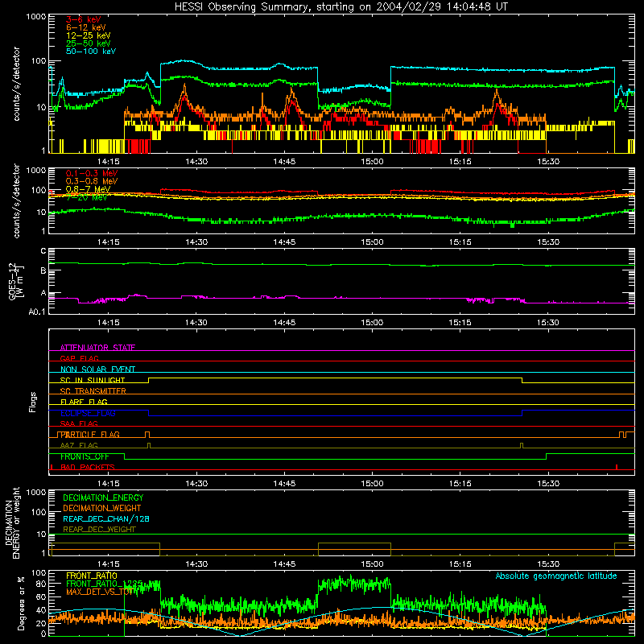Select the DECIMATION_ENERGY legend label

pyautogui.click(x=103, y=497)
